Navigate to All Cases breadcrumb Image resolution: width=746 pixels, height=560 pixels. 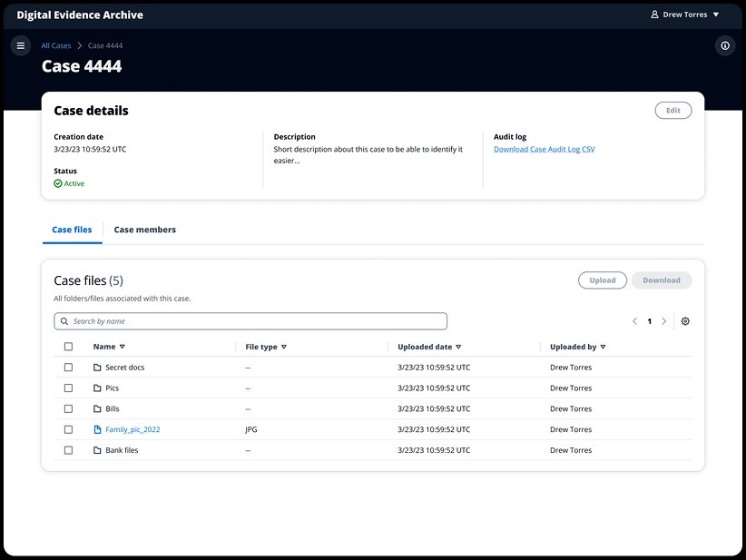click(56, 45)
